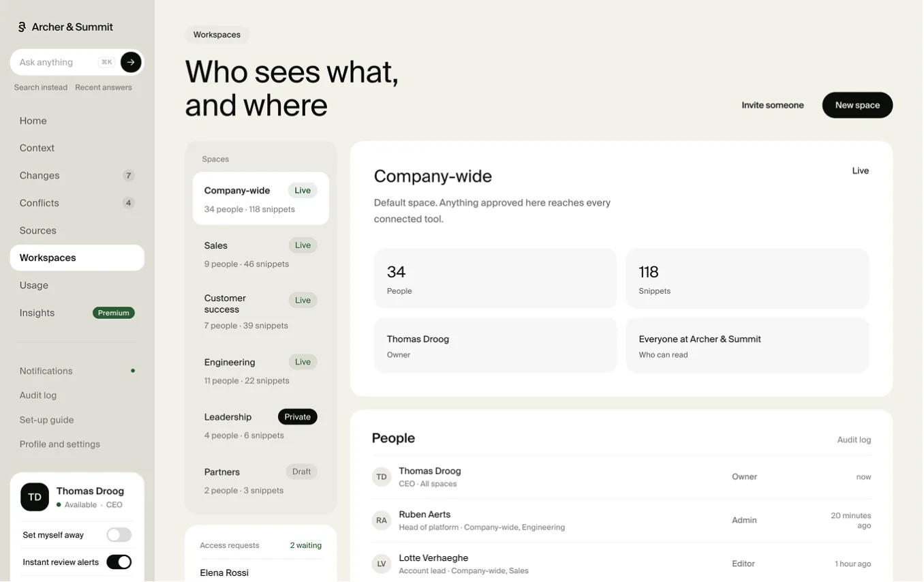Open Audit log in the sidebar
This screenshot has width=924, height=582.
pos(77,395)
